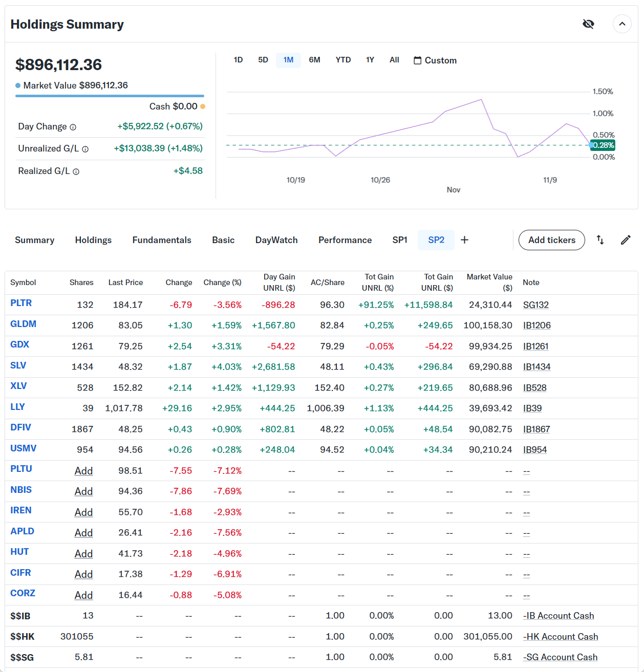644x672 pixels.
Task: Select the YTD chart range
Action: [343, 60]
